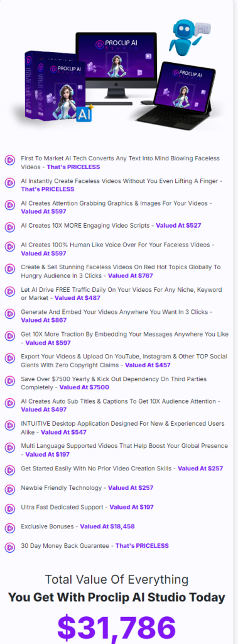This screenshot has height=644, width=238.
Task: Click play bullet icon beside Ultra Fast Dedicated Support
Action: pos(10,508)
